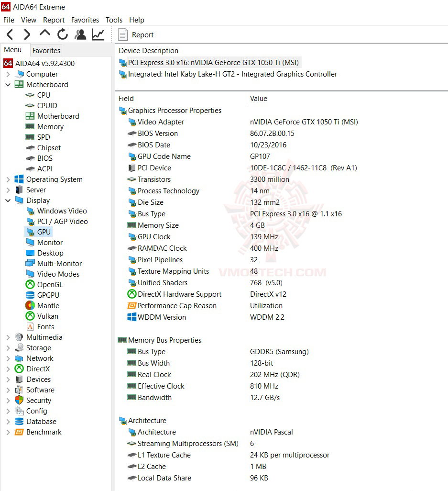Click the forward navigation arrow icon
The image size is (448, 491).
pos(27,34)
